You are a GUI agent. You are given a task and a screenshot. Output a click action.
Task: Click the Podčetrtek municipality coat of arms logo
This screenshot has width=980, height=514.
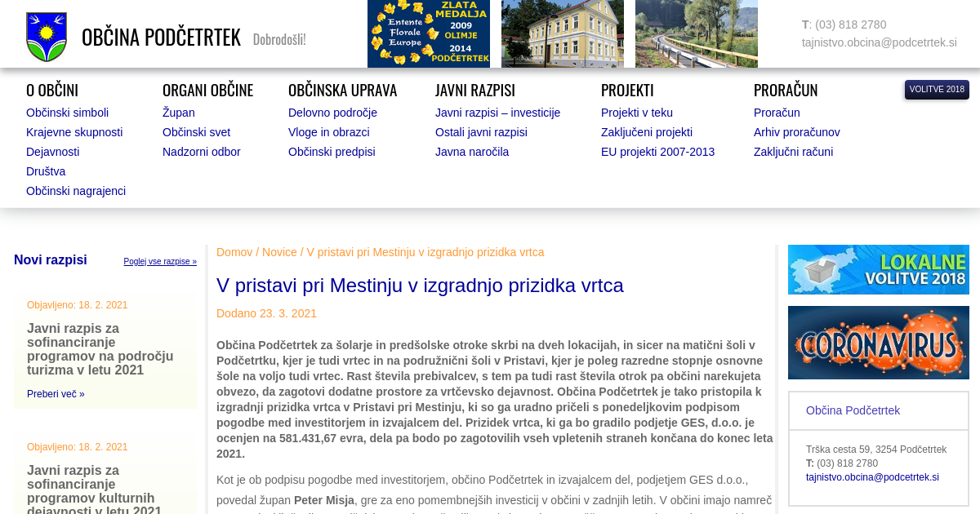[x=47, y=37]
